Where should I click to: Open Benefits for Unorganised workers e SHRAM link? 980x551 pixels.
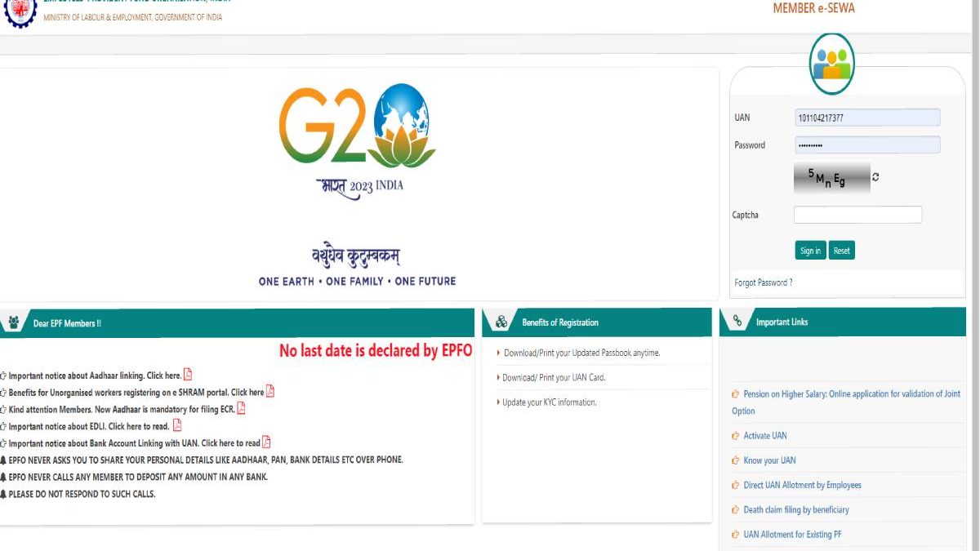pyautogui.click(x=136, y=393)
